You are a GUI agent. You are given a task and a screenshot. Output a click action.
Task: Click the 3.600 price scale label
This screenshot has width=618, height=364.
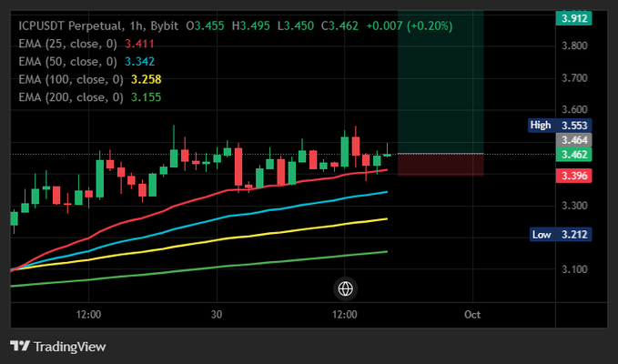pos(574,109)
